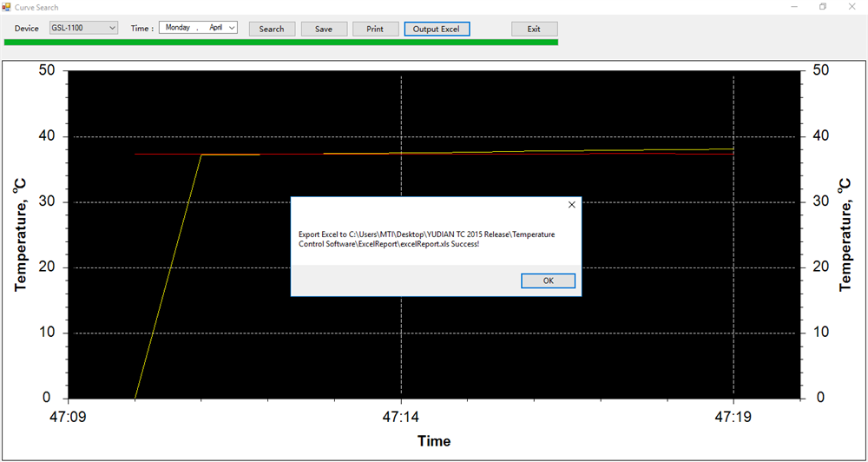
Task: Expand the Time date picker arrow
Action: coord(232,28)
